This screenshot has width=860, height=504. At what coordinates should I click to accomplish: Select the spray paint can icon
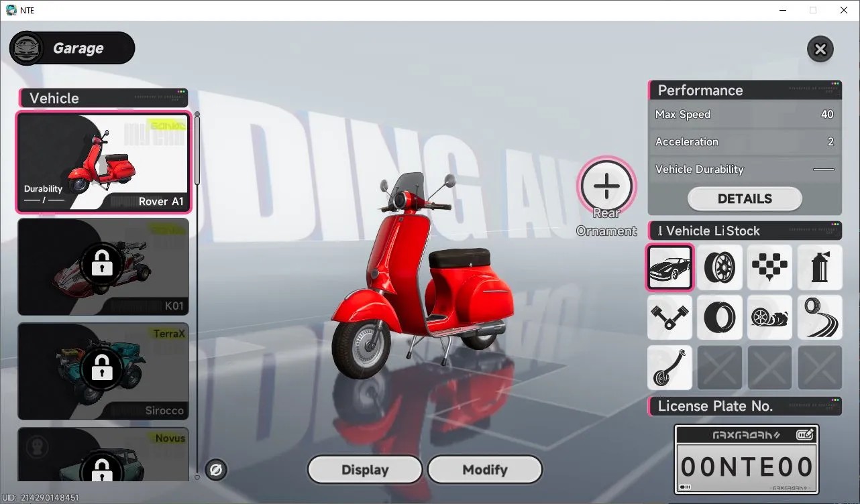820,267
